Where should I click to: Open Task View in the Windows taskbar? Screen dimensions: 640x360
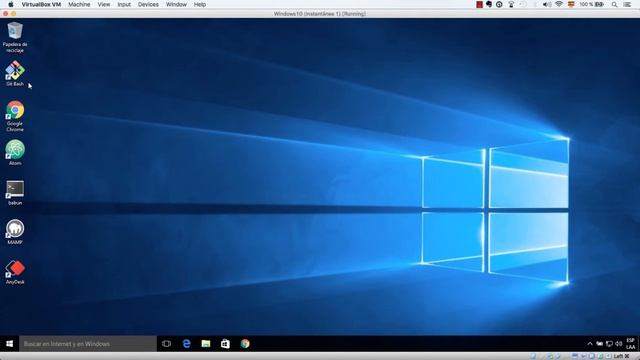tap(167, 344)
